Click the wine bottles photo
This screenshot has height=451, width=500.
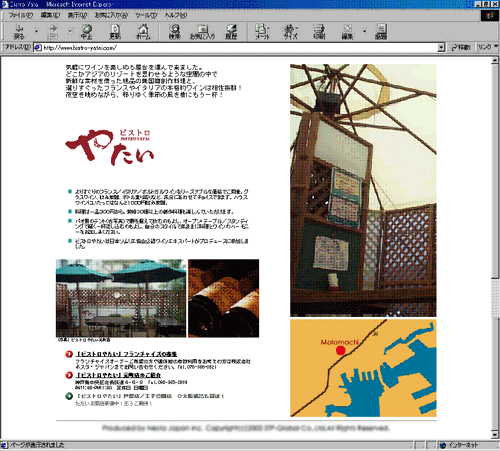click(224, 298)
